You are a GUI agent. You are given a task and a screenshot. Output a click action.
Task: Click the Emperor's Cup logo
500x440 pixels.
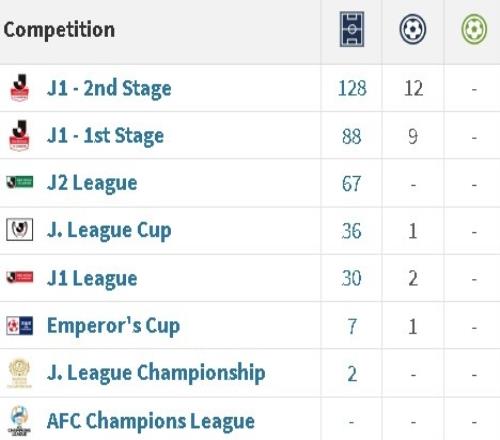pyautogui.click(x=20, y=325)
